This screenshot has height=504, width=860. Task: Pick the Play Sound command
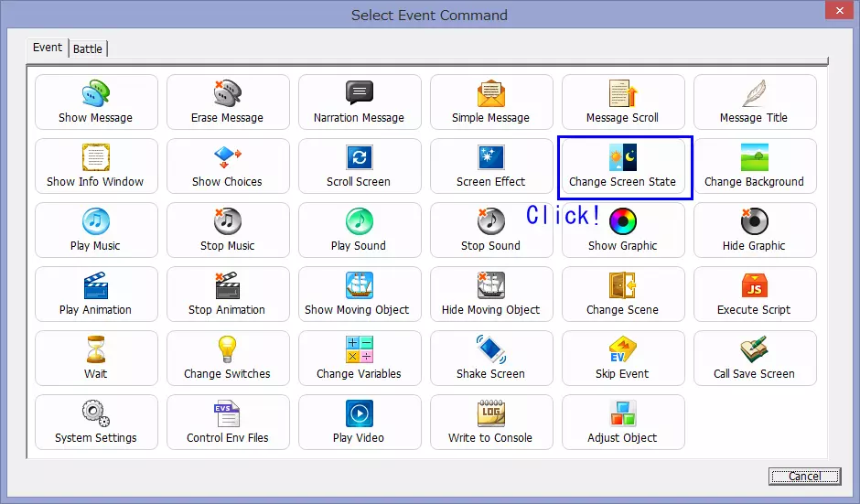click(360, 231)
